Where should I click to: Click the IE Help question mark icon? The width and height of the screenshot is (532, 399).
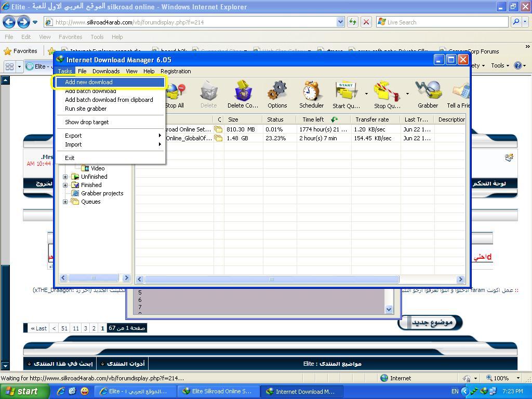[x=518, y=65]
